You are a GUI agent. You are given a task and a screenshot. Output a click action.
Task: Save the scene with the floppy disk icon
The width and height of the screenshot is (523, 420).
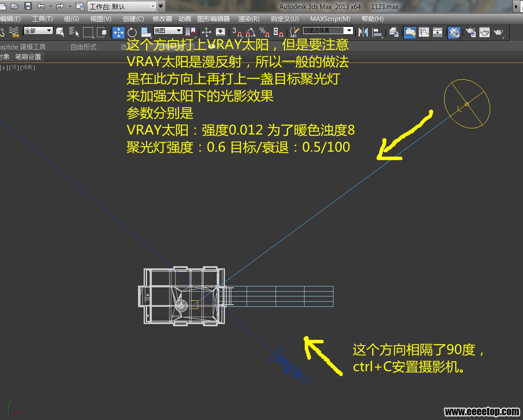click(28, 6)
